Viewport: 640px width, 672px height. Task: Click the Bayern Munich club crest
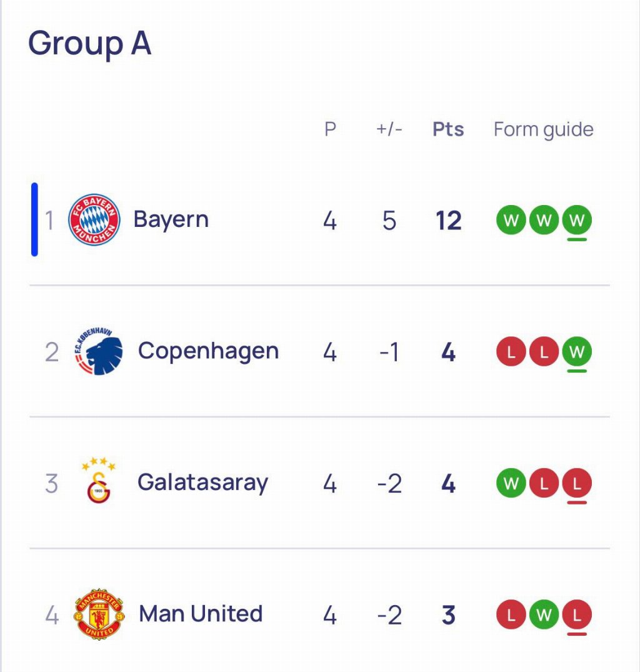pyautogui.click(x=94, y=219)
